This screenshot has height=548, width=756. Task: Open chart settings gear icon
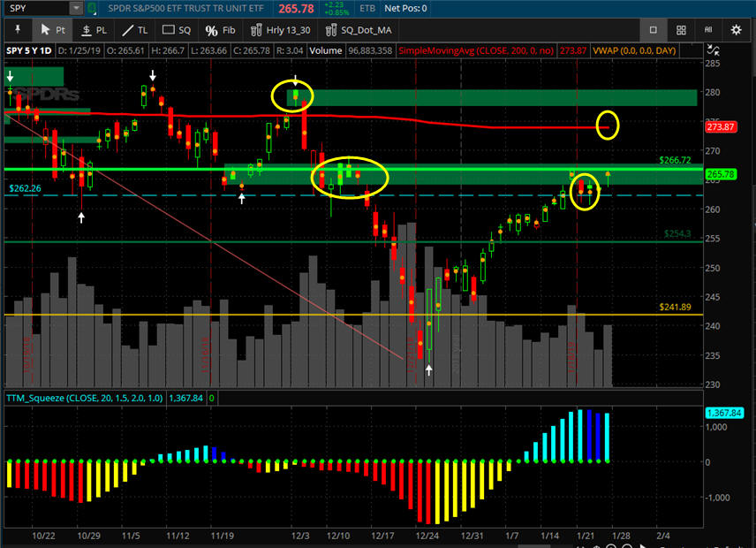point(737,29)
